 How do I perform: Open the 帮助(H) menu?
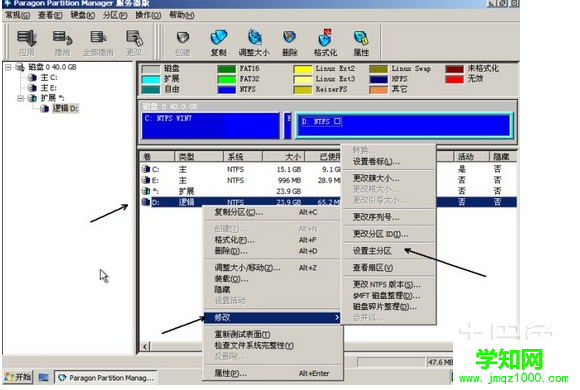(181, 15)
